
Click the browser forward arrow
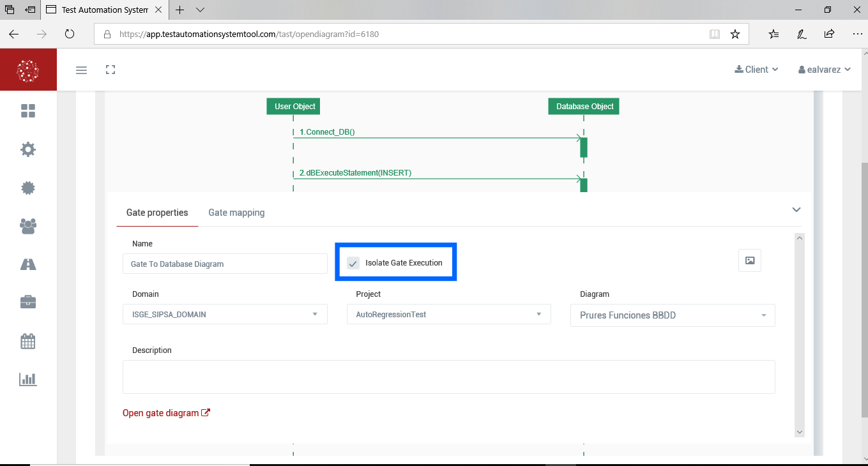tap(42, 34)
